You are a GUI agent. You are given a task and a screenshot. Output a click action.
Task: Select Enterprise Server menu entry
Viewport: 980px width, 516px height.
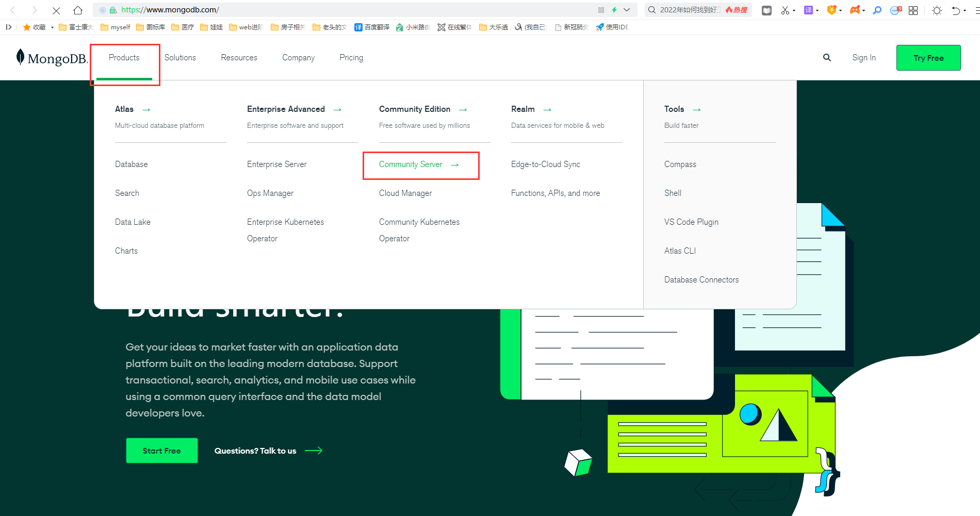coord(276,164)
